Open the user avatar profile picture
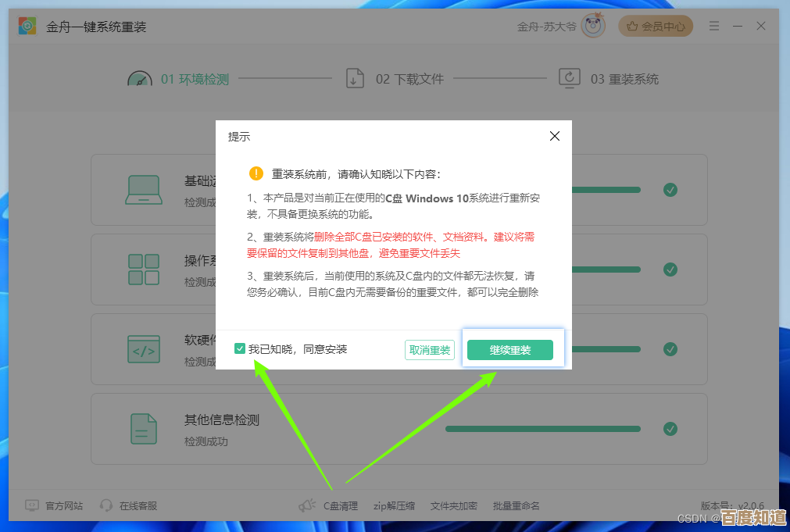This screenshot has width=790, height=532. (x=592, y=25)
